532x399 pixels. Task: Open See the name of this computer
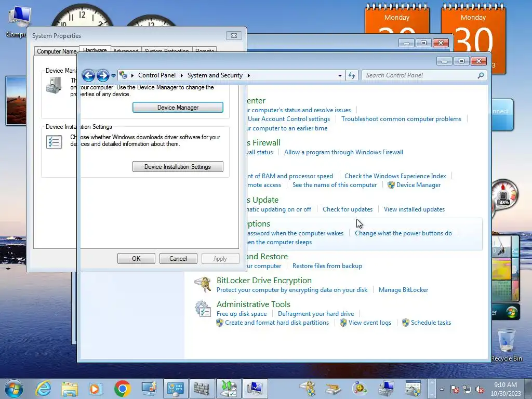click(335, 185)
